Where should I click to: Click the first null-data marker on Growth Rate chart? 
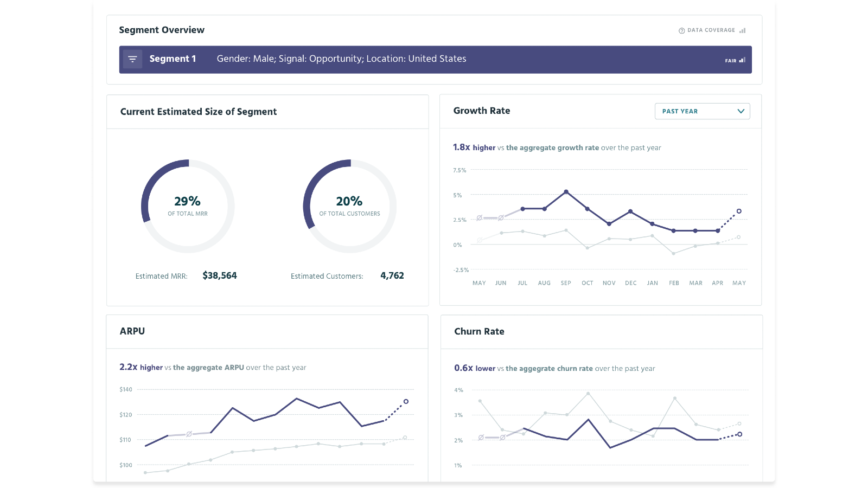pos(479,218)
